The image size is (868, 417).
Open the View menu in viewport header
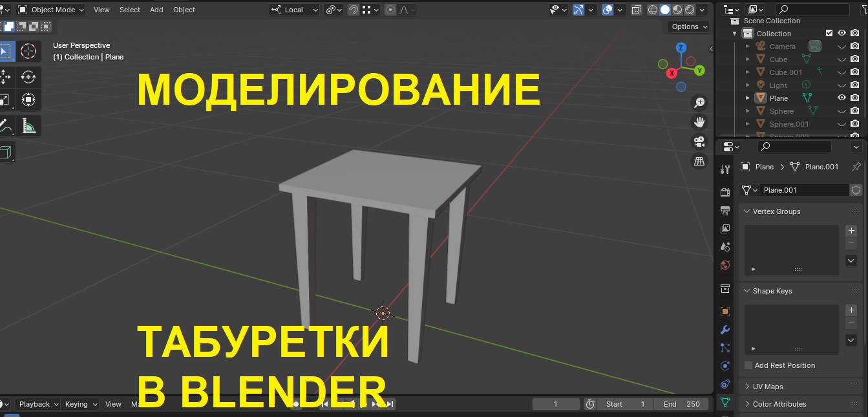tap(101, 10)
